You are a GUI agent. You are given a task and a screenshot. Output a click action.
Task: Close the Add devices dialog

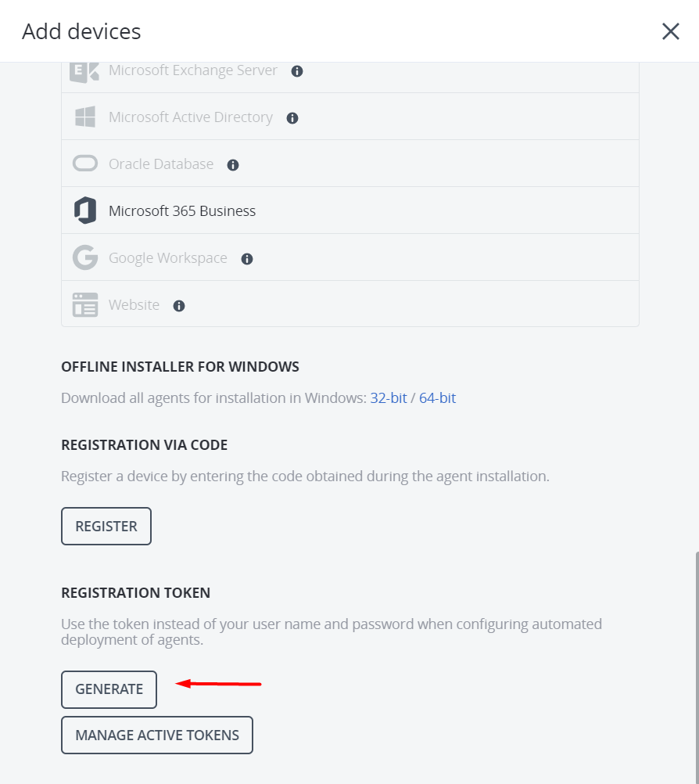click(670, 31)
